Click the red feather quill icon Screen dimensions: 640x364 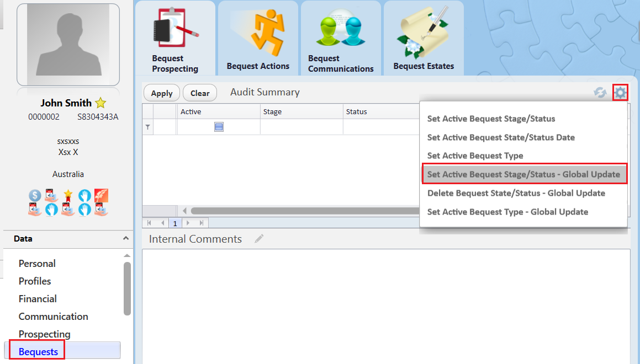click(x=101, y=196)
